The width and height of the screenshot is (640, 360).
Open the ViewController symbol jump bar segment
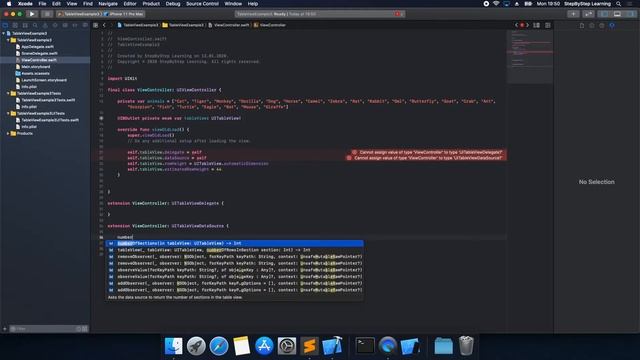click(x=270, y=25)
